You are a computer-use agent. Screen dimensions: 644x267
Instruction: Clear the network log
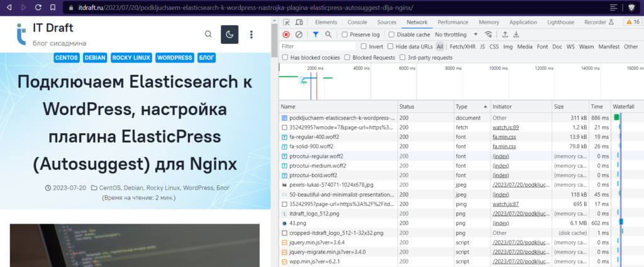299,35
